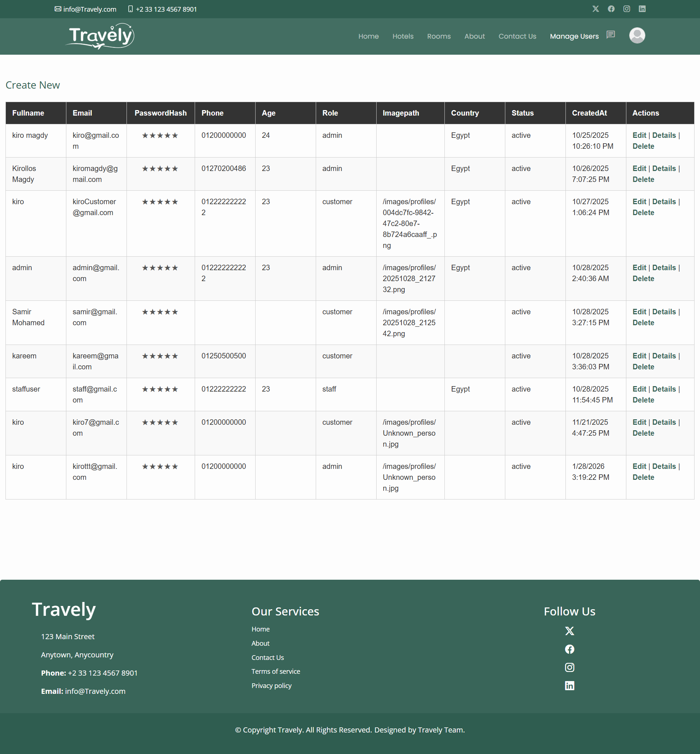Click the LinkedIn icon in the header
Viewport: 700px width, 754px height.
click(642, 9)
